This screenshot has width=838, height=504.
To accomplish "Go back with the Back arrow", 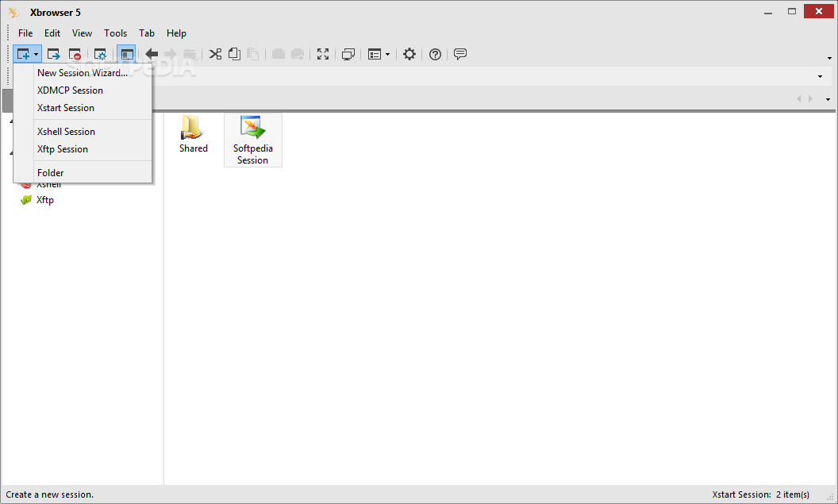I will point(152,54).
